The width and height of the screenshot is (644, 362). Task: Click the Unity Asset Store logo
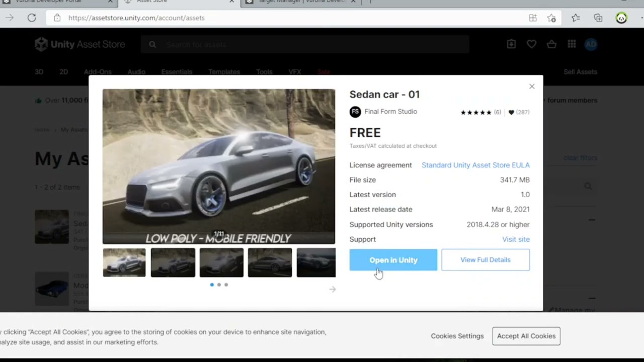tap(80, 44)
